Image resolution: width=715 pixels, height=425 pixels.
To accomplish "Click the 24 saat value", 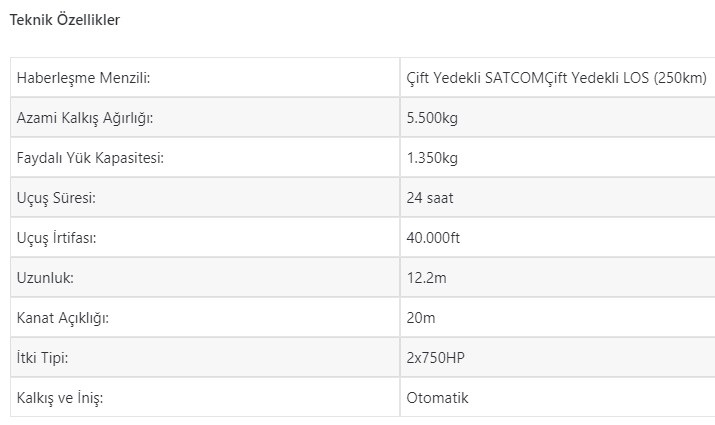I will pos(430,198).
